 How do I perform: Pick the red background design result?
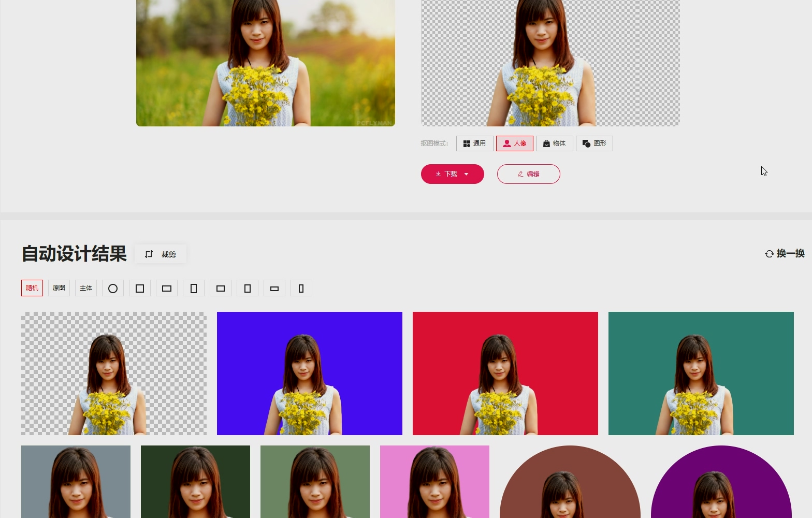click(x=505, y=373)
